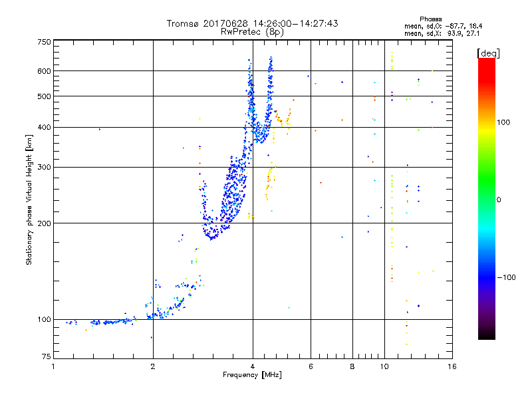Click the 'Stationary phase Virtual Height [km]' axis title
This screenshot has width=532, height=399.
tap(29, 200)
